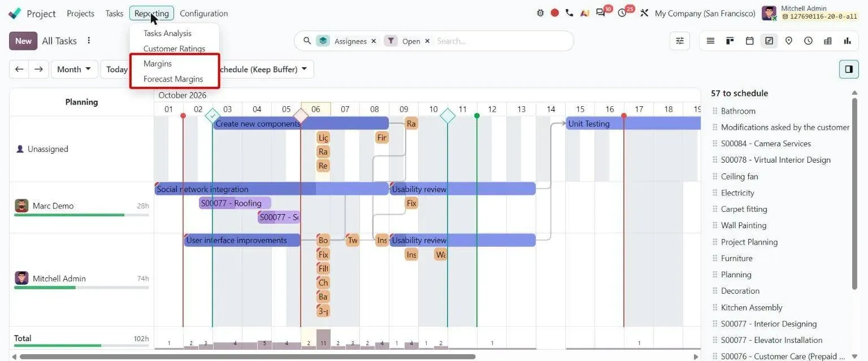This screenshot has height=361, width=868.
Task: Open Create new components task bar
Action: 301,124
